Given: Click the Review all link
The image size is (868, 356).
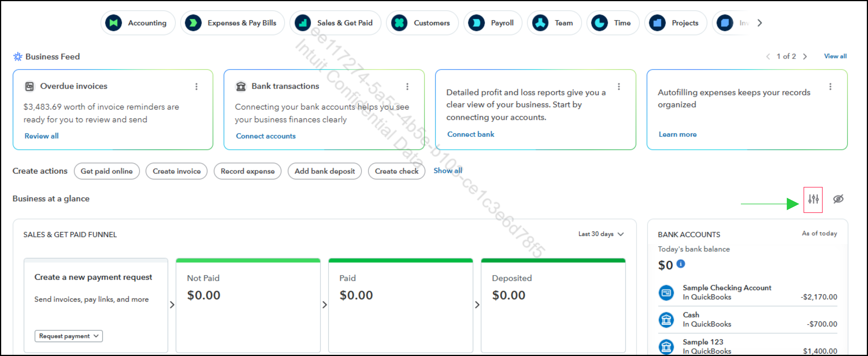Looking at the screenshot, I should coord(41,136).
